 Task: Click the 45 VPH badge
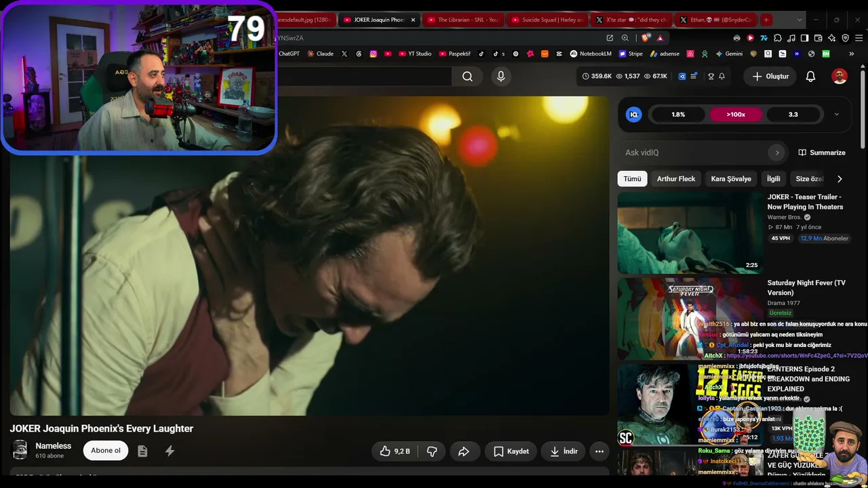click(781, 239)
